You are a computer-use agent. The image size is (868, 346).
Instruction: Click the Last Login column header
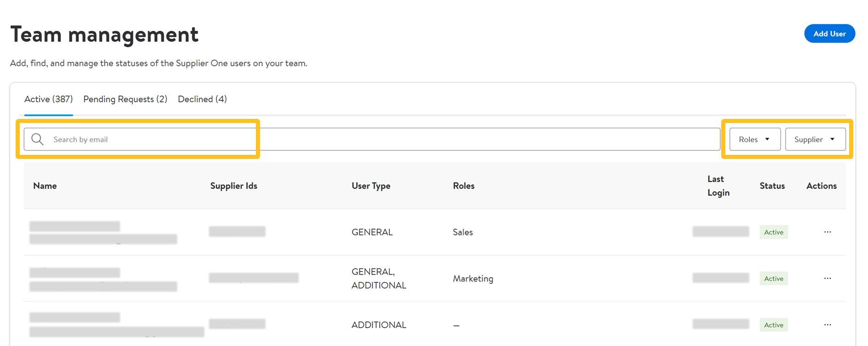click(x=718, y=186)
